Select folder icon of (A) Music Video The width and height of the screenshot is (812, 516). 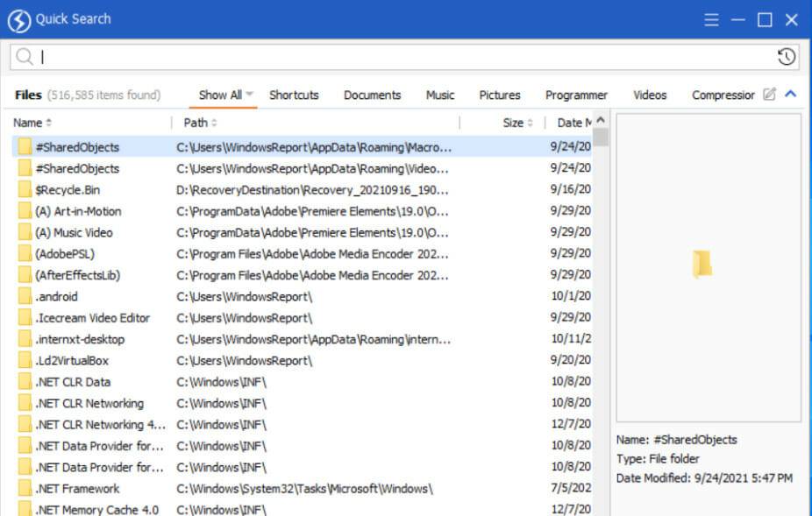(25, 232)
